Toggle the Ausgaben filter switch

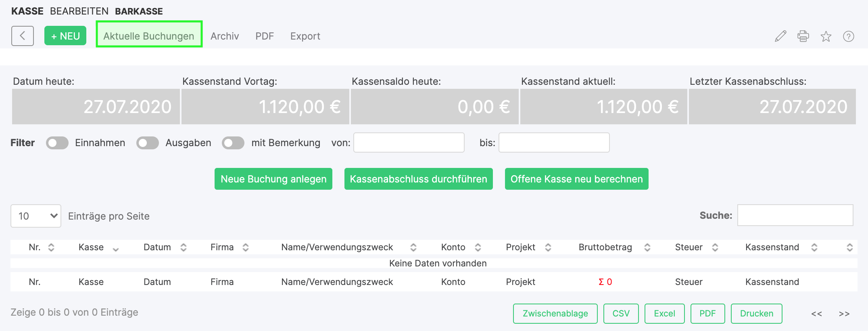148,143
